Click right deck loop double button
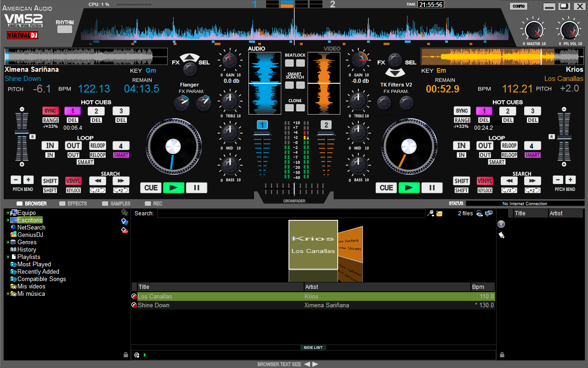Image resolution: width=588 pixels, height=368 pixels. [532, 190]
